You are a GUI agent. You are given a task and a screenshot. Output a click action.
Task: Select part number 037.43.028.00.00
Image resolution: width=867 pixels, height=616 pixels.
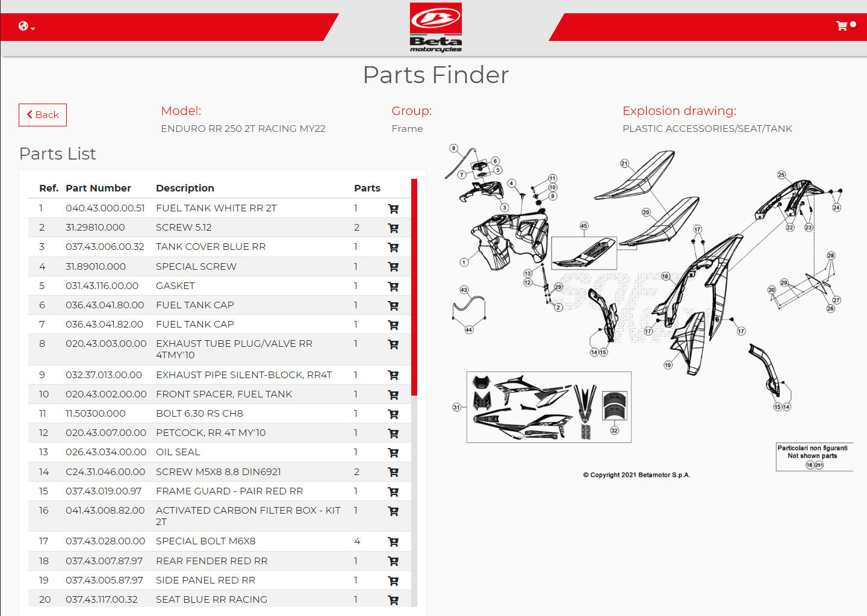pyautogui.click(x=105, y=541)
